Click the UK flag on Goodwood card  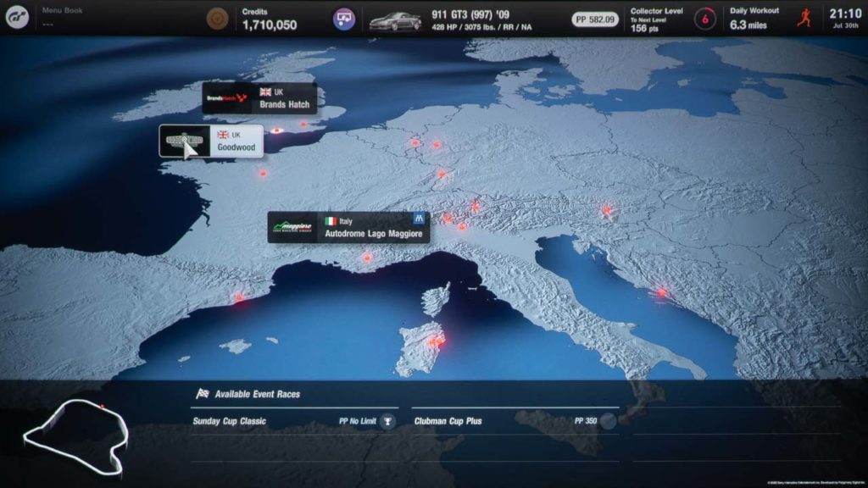point(223,135)
